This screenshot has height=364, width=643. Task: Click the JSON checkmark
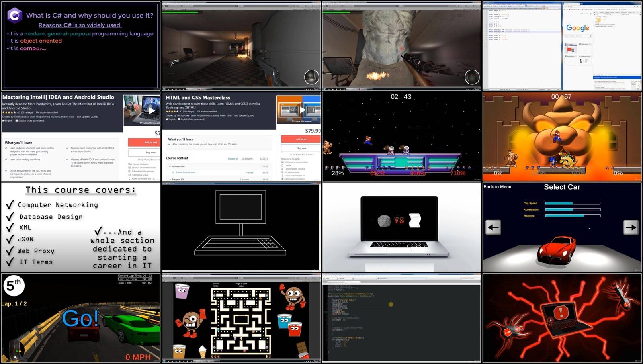[x=10, y=239]
